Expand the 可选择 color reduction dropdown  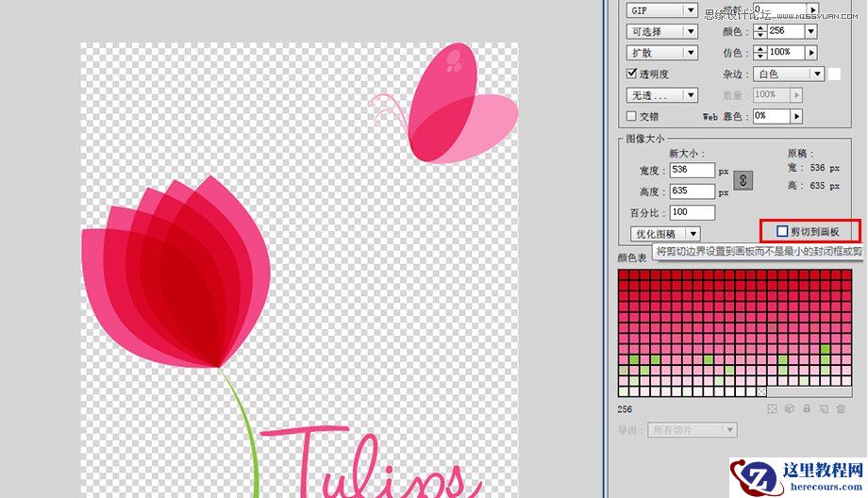coord(661,31)
